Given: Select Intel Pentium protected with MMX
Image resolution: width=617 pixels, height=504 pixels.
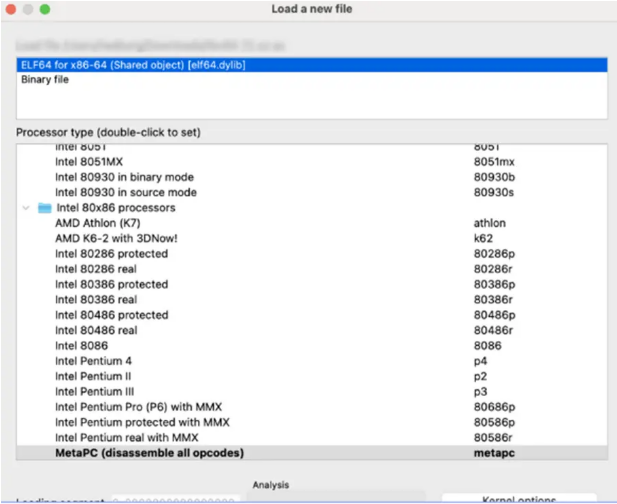Looking at the screenshot, I should pyautogui.click(x=312, y=422).
